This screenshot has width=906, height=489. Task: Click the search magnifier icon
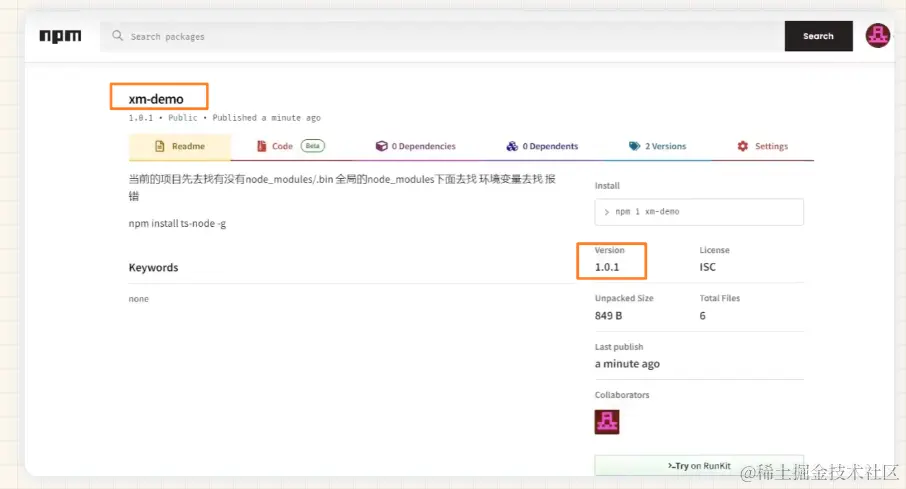117,36
